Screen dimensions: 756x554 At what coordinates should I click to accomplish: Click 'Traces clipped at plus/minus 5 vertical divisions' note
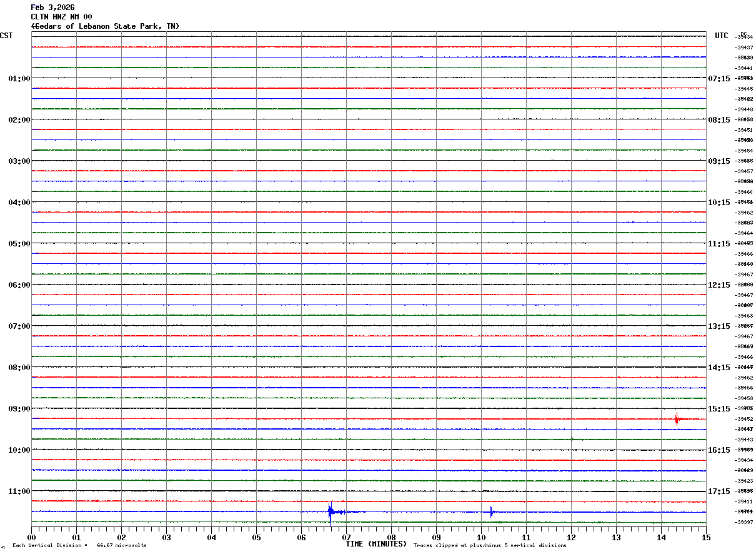pos(490,545)
